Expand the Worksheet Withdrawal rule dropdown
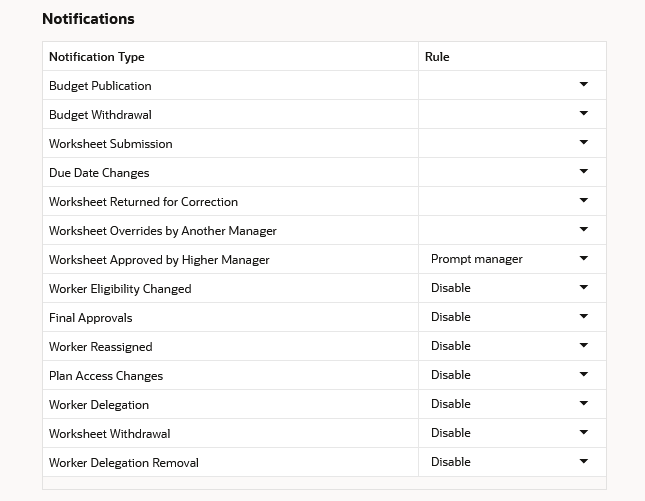The image size is (645, 501). [x=583, y=432]
